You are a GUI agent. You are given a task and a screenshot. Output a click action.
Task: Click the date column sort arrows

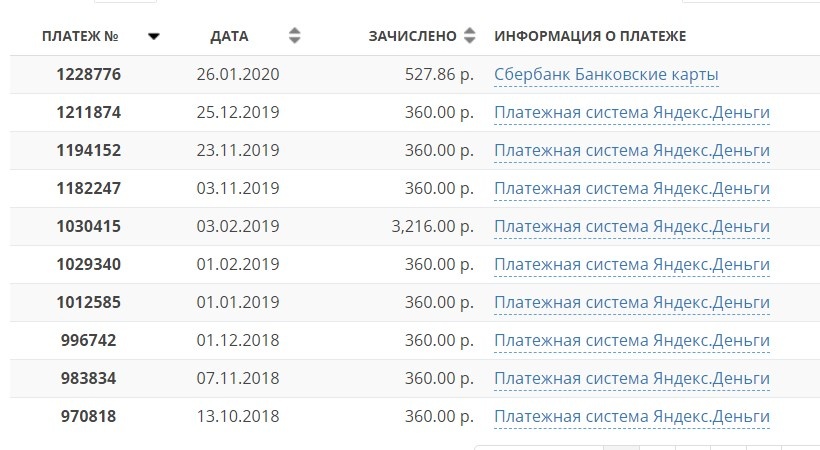click(x=294, y=36)
